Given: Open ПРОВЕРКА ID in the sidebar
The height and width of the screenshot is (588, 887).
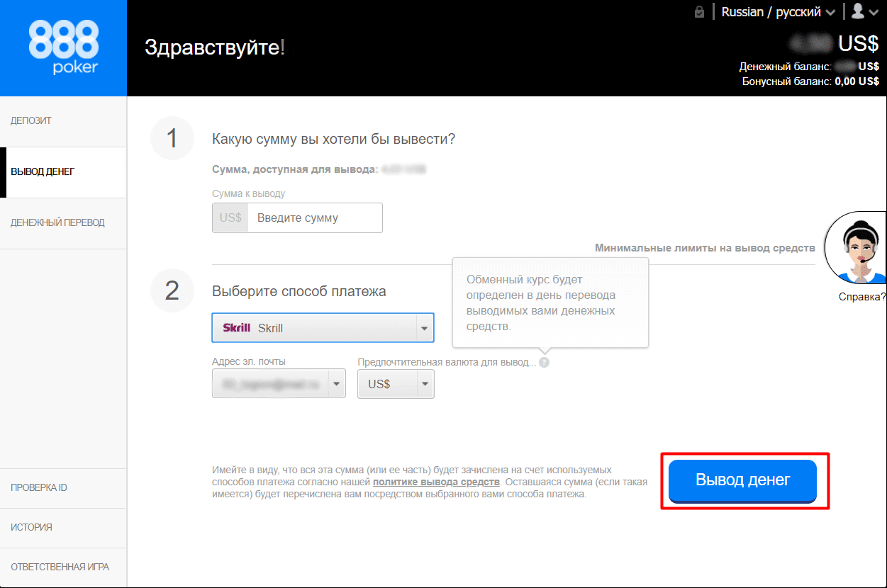Looking at the screenshot, I should (39, 488).
